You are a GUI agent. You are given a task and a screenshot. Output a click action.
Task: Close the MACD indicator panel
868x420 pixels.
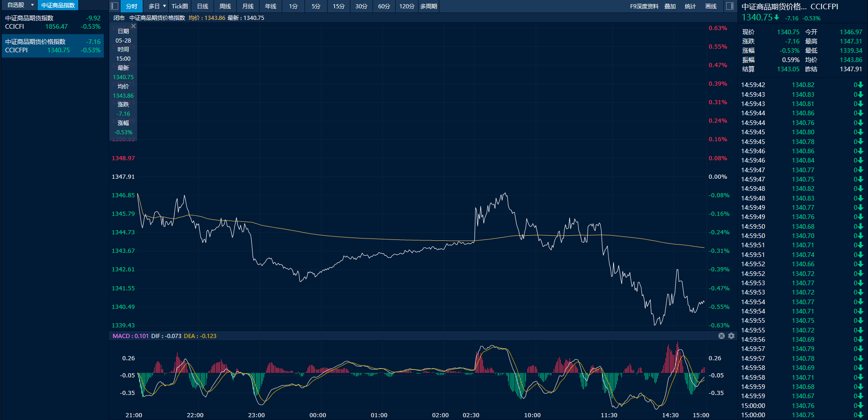click(x=721, y=336)
